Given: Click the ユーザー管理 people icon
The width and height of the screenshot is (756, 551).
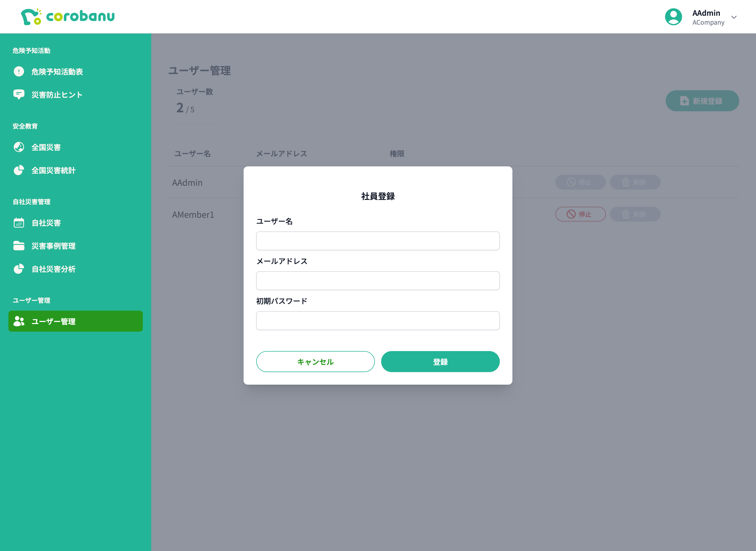Looking at the screenshot, I should 19,321.
